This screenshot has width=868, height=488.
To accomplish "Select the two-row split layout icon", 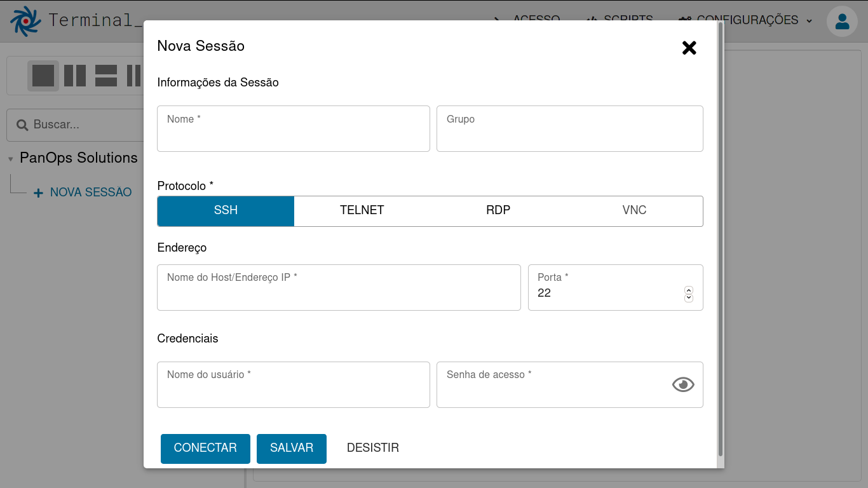I will 106,76.
